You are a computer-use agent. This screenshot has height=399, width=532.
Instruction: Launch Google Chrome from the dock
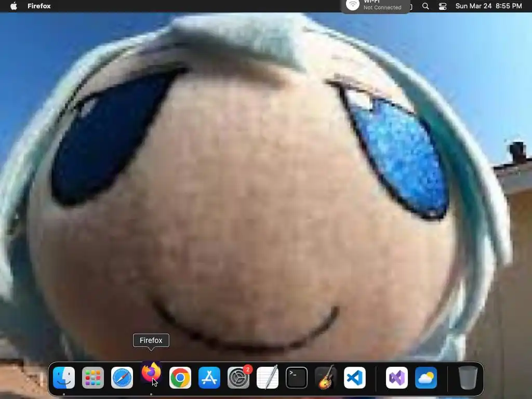tap(180, 378)
